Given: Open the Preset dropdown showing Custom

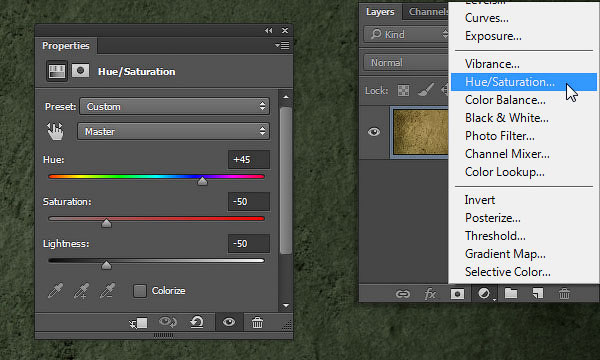Looking at the screenshot, I should pos(174,106).
